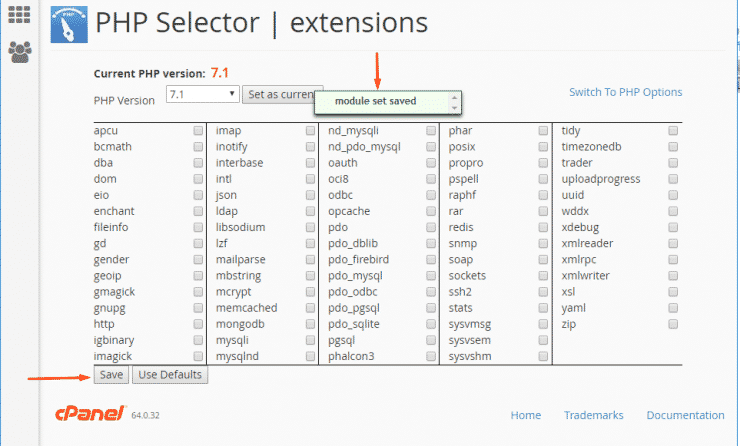Go to Home footer link
Image resolution: width=740 pixels, height=446 pixels.
pos(525,415)
